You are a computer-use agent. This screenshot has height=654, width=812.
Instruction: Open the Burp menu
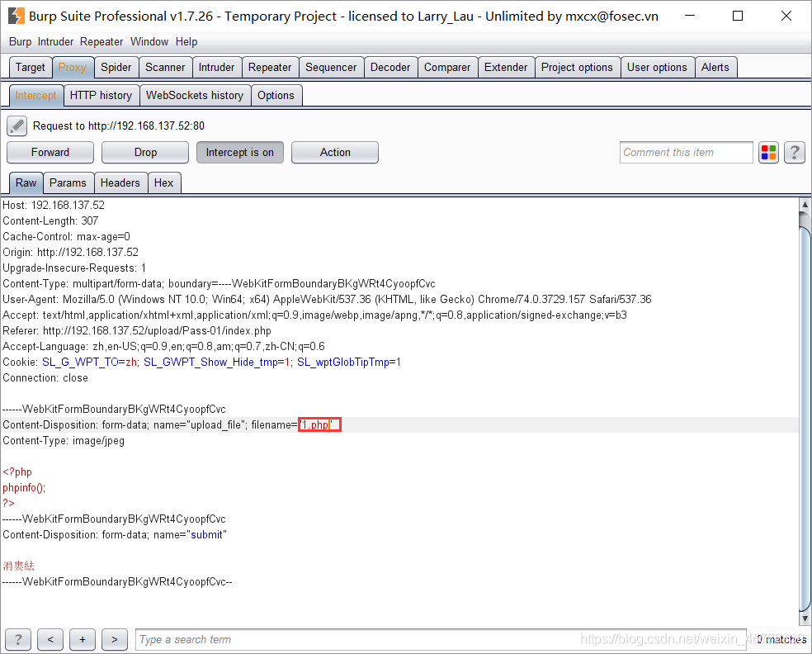tap(20, 41)
